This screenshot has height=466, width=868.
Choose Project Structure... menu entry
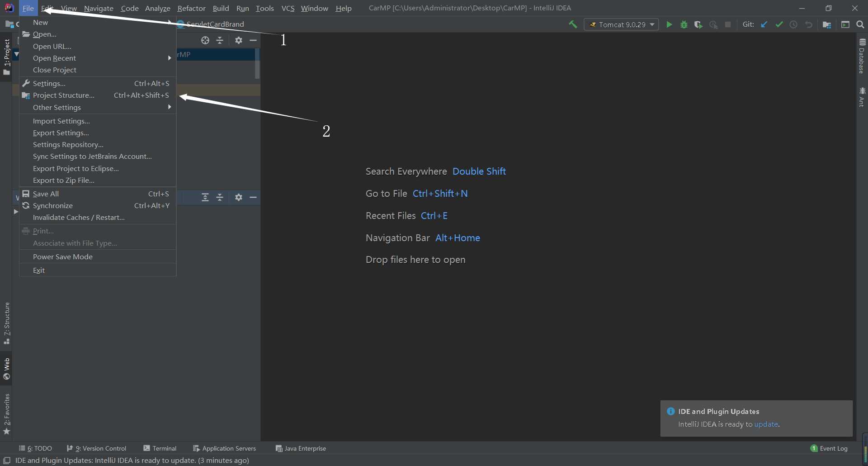point(98,95)
